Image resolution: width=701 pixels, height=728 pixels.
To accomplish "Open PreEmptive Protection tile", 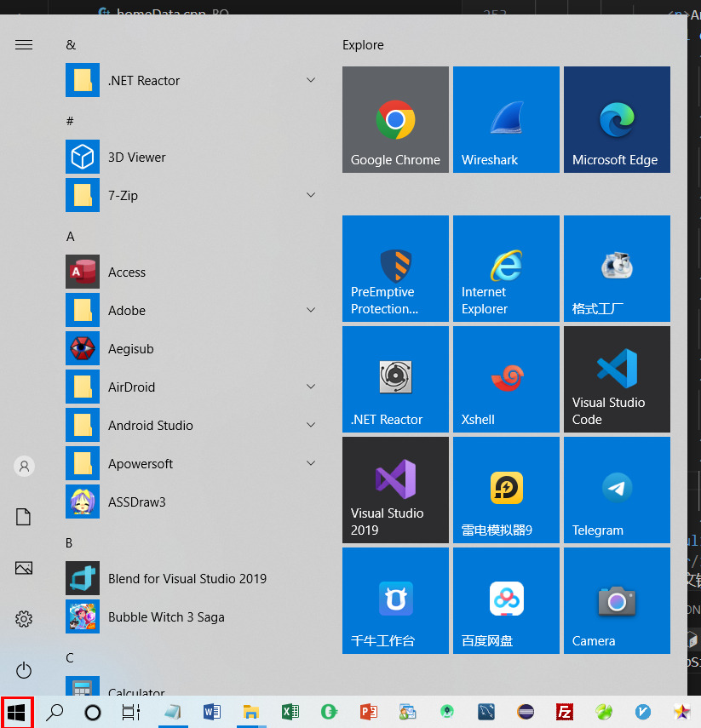I will tap(395, 268).
